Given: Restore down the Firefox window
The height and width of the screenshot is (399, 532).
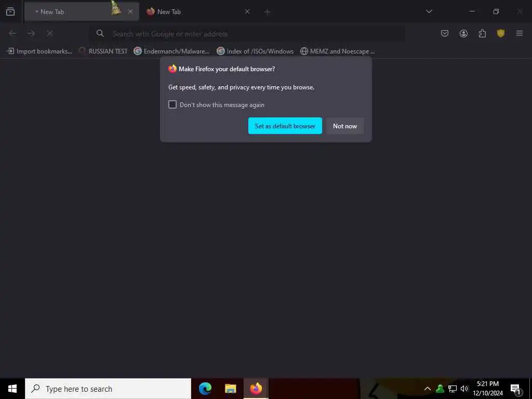Looking at the screenshot, I should 496,11.
